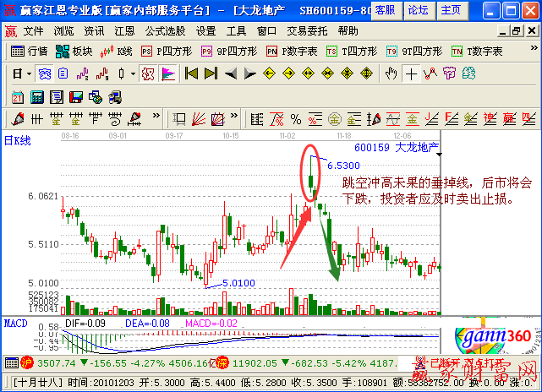Open the 行情 market quotes view
The height and width of the screenshot is (392, 542).
29,52
